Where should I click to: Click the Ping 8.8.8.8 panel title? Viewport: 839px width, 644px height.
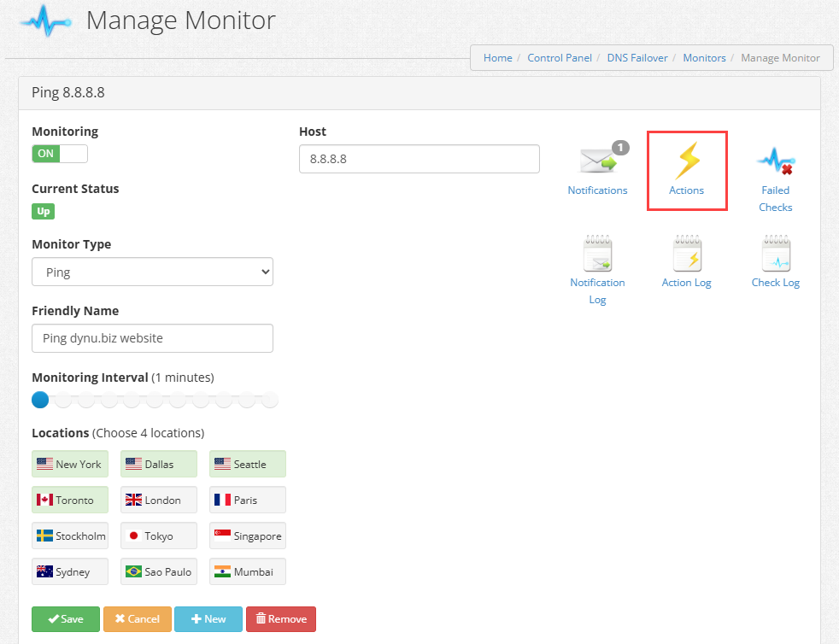(x=68, y=92)
